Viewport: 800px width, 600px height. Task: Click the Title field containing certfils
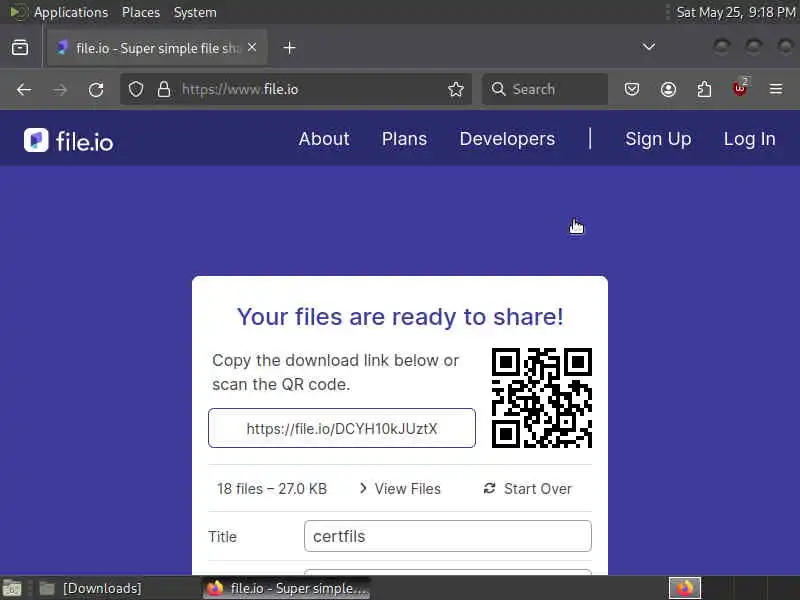tap(448, 536)
